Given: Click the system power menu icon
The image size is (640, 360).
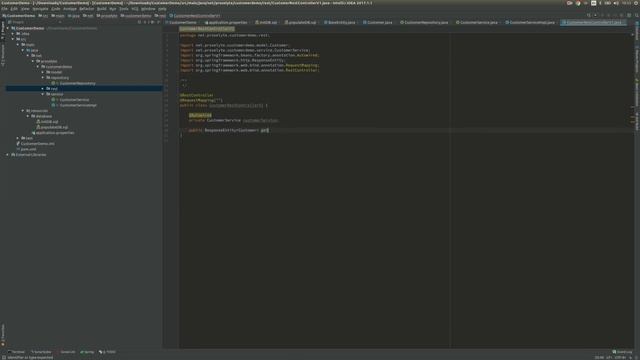Looking at the screenshot, I should point(636,3).
